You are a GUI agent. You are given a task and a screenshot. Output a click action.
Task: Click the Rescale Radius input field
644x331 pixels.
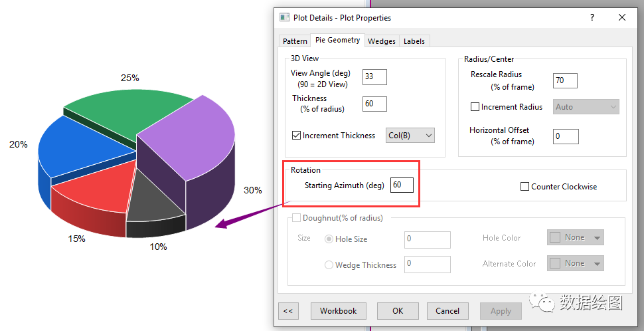pos(565,80)
